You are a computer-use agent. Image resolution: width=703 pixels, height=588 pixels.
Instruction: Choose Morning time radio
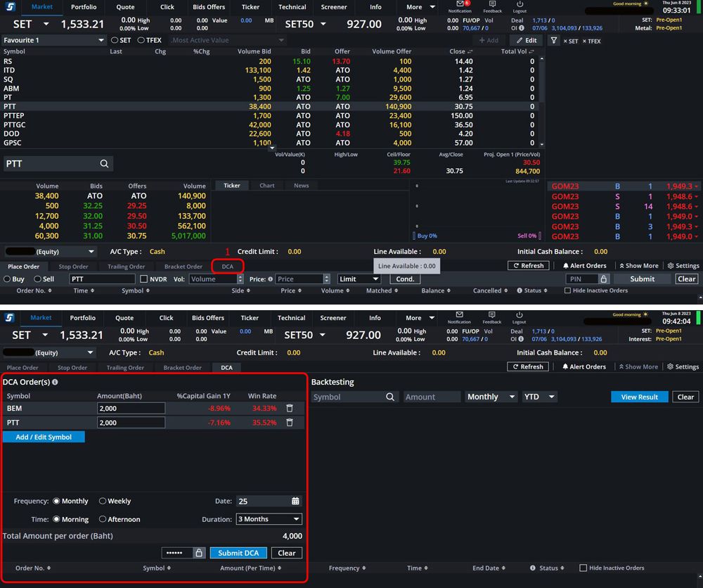56,519
